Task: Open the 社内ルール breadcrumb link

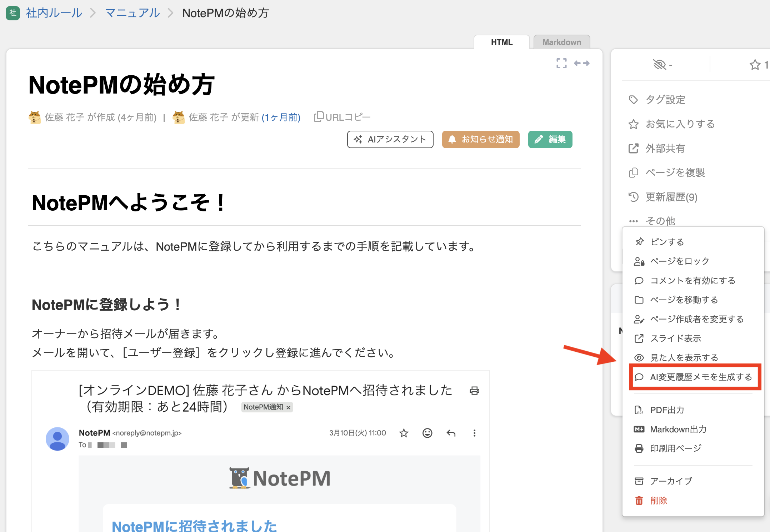Action: 54,13
